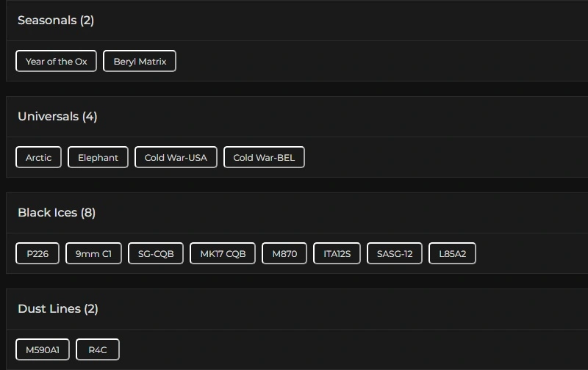Click the P226 Black Ice tag
Screen dimensions: 588x370
(37, 254)
